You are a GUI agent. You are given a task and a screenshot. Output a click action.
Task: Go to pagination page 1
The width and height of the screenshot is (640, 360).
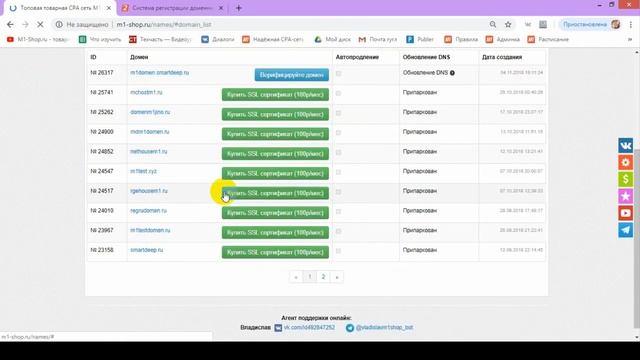click(309, 277)
